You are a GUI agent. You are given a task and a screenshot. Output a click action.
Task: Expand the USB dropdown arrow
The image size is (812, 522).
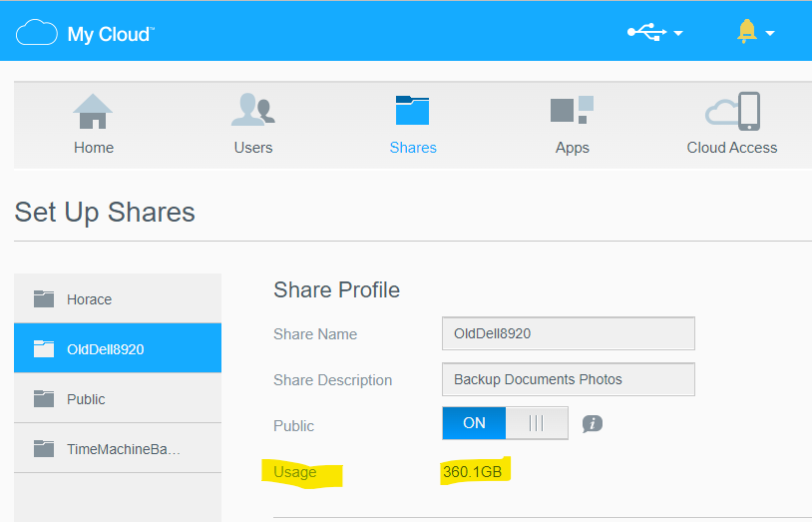(x=678, y=33)
